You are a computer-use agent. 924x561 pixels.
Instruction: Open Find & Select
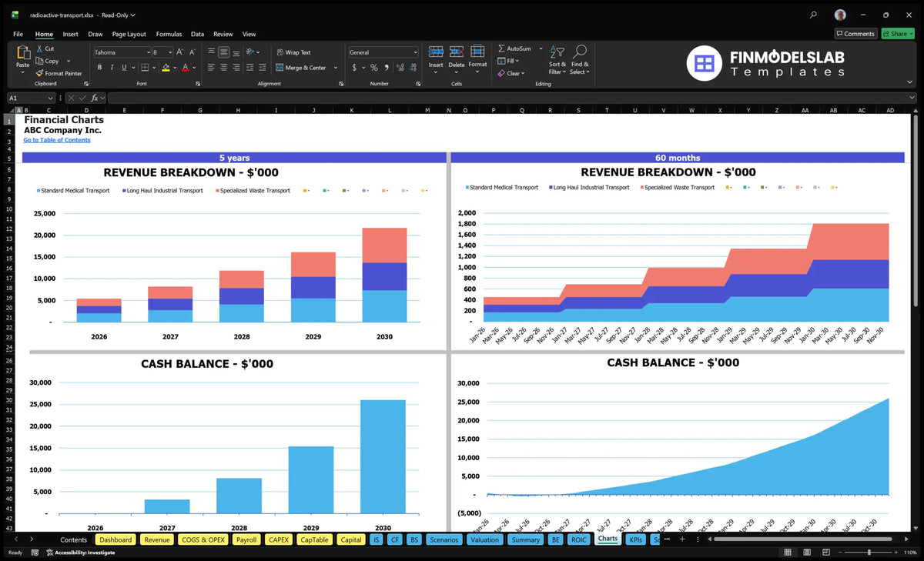coord(580,59)
